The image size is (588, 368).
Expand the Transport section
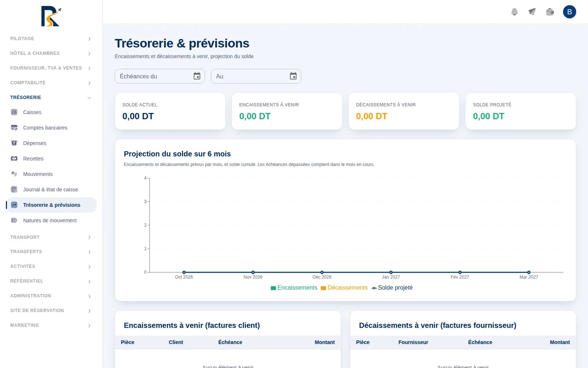(51, 237)
